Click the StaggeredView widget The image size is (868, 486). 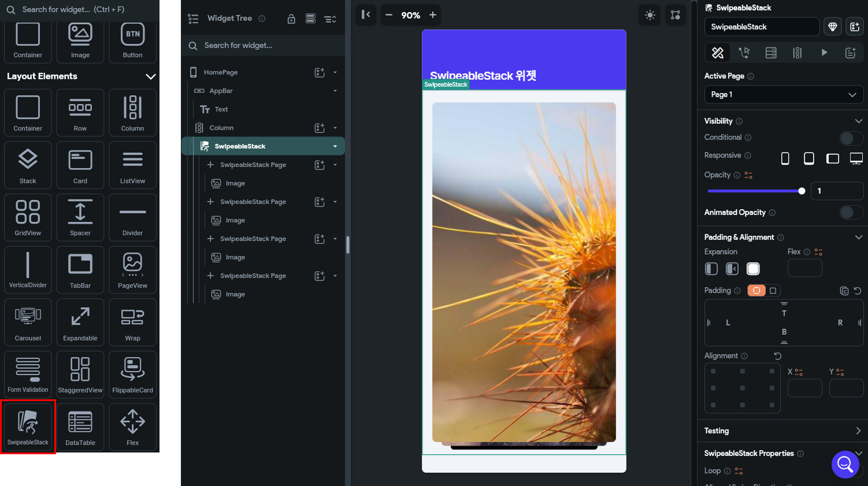(80, 374)
